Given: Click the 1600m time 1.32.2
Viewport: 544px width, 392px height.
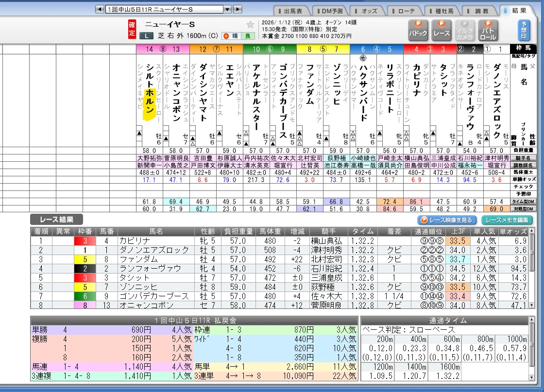Looking at the screenshot, I should point(445,376).
